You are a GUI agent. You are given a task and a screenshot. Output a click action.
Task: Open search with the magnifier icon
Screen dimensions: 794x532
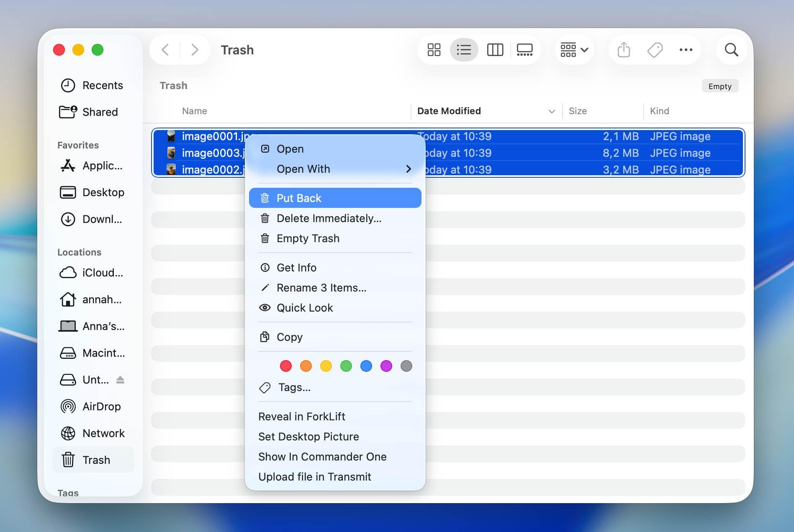731,50
